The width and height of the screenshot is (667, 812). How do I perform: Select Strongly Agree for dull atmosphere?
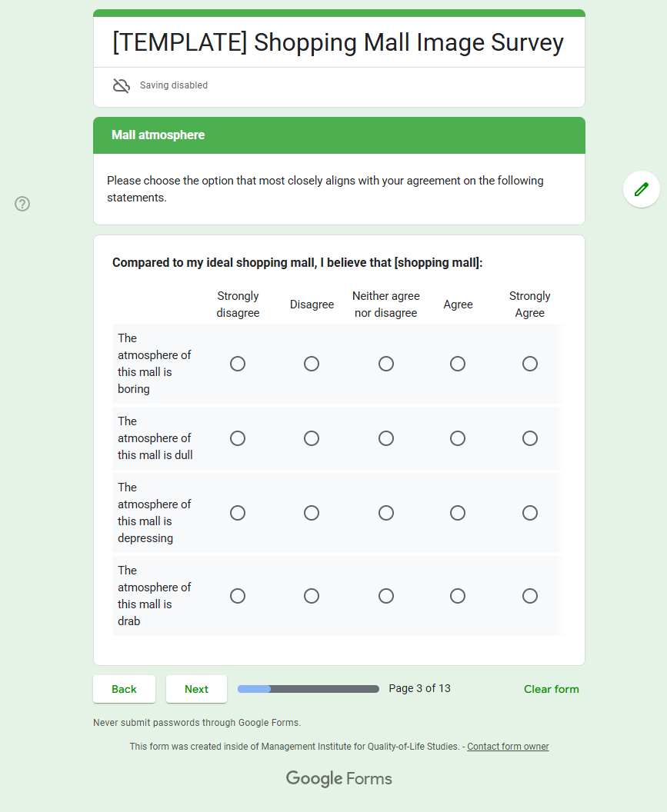pyautogui.click(x=530, y=438)
